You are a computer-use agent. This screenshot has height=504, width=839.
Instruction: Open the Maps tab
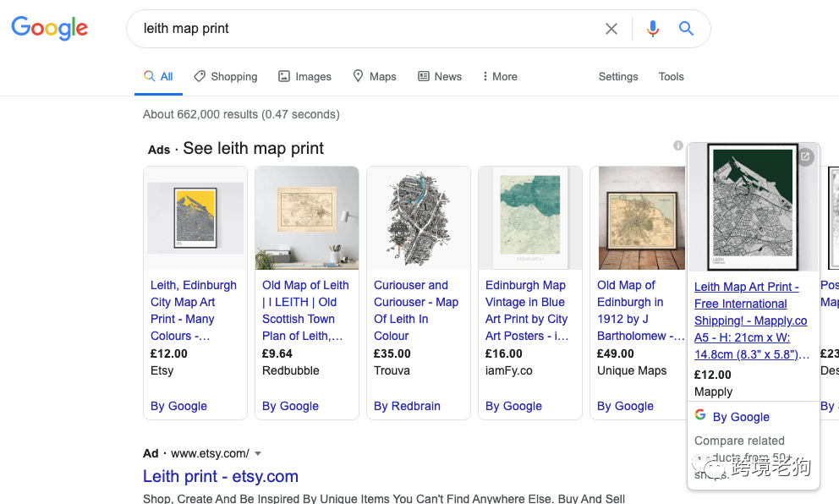(x=375, y=76)
